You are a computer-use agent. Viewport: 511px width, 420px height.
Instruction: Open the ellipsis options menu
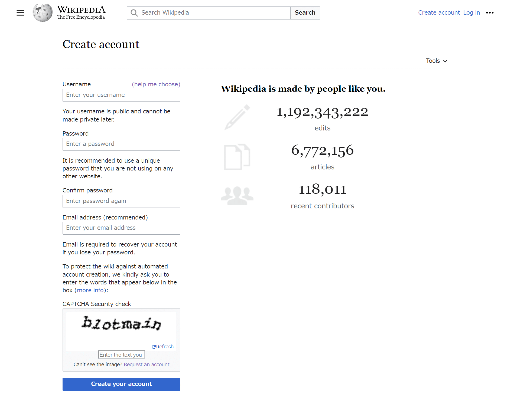(x=490, y=12)
